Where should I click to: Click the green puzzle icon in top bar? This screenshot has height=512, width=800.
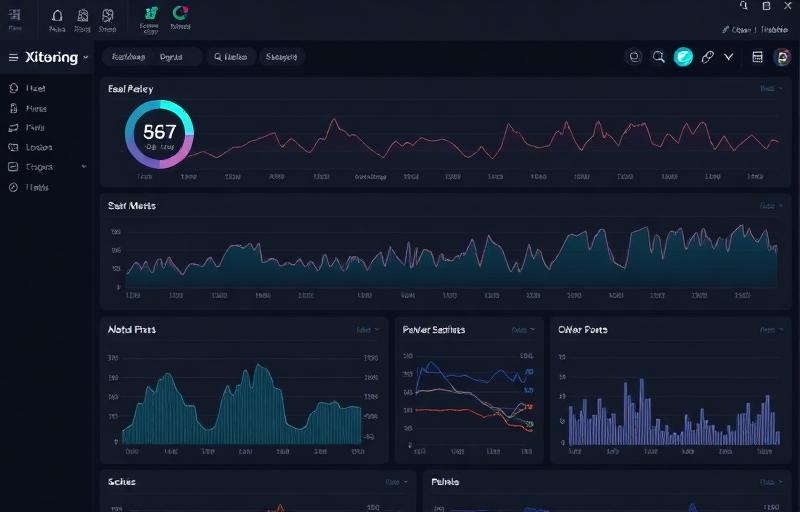(x=151, y=12)
